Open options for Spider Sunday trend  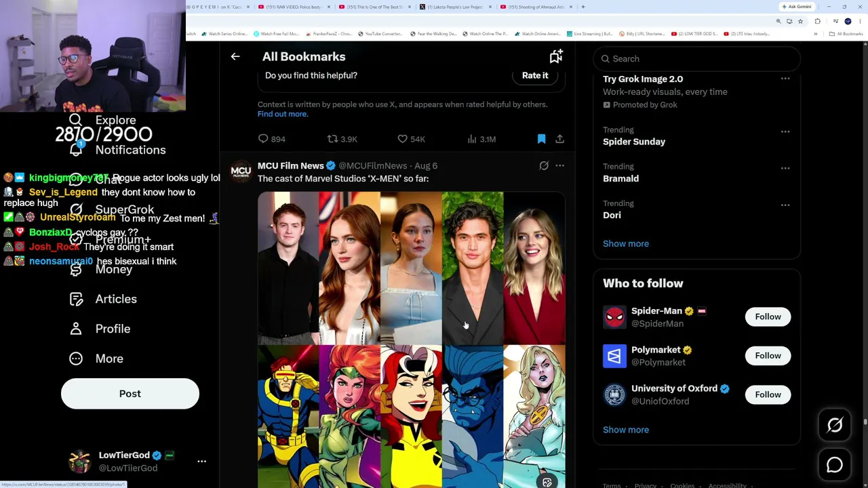[785, 131]
